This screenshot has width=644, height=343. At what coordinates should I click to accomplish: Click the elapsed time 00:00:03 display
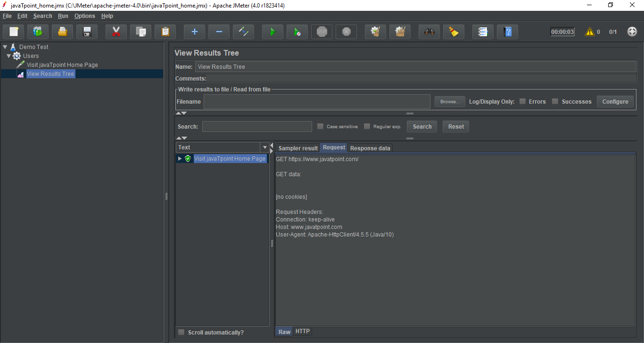click(562, 32)
